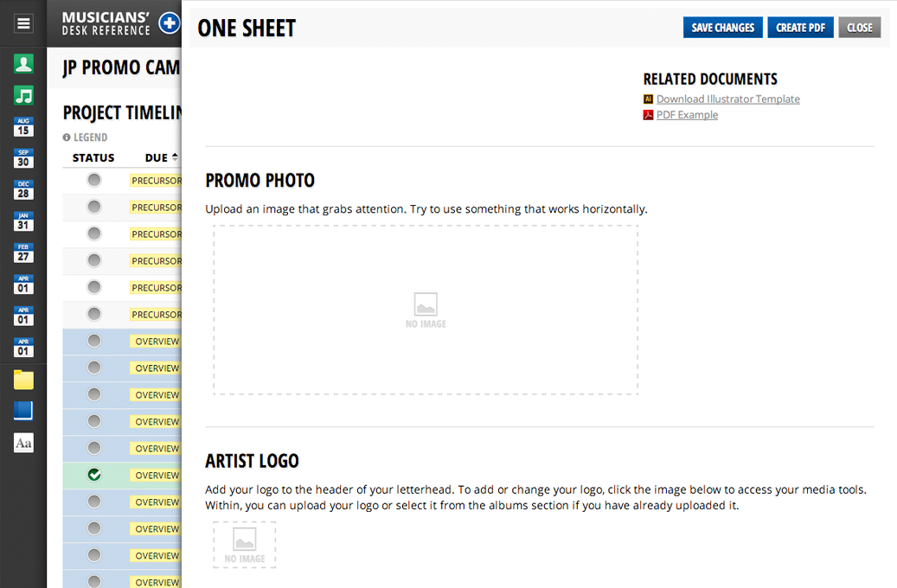Open the PDF Example link
This screenshot has width=897, height=588.
click(687, 115)
